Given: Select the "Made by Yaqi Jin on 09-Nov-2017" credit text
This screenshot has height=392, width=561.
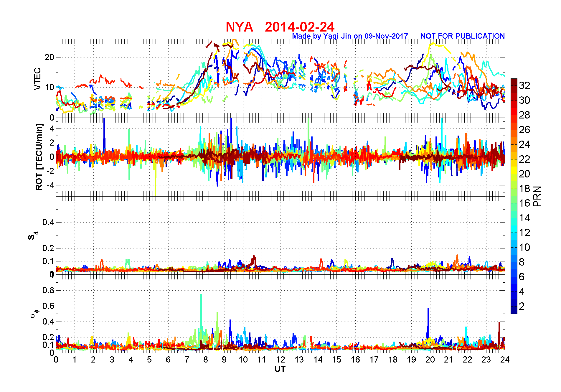Looking at the screenshot, I should click(350, 36).
